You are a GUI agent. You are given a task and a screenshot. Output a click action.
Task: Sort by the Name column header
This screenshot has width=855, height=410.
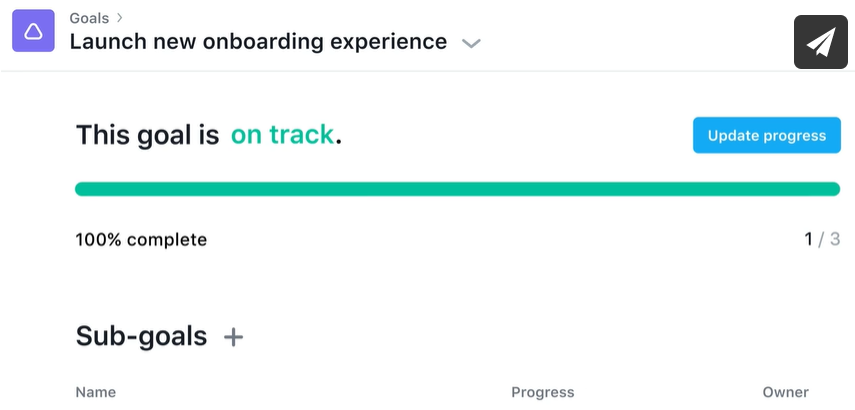pos(96,392)
